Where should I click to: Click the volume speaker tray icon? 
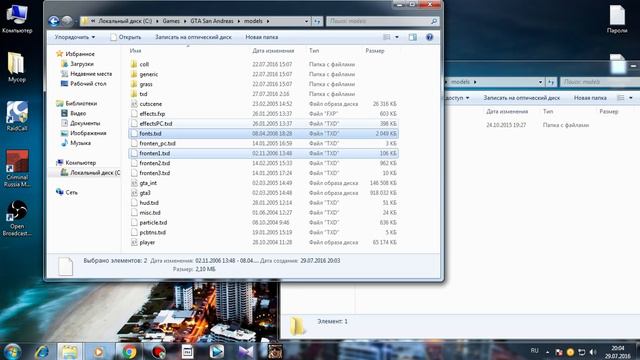click(593, 352)
